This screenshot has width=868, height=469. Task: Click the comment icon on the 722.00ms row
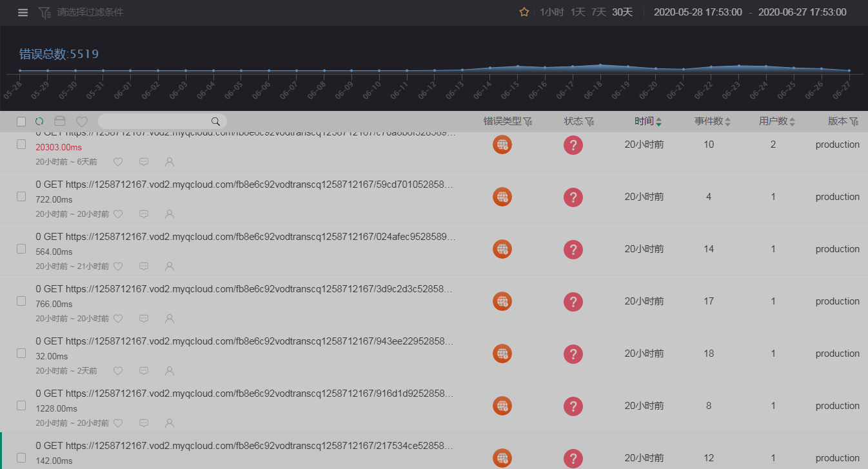[x=144, y=214]
